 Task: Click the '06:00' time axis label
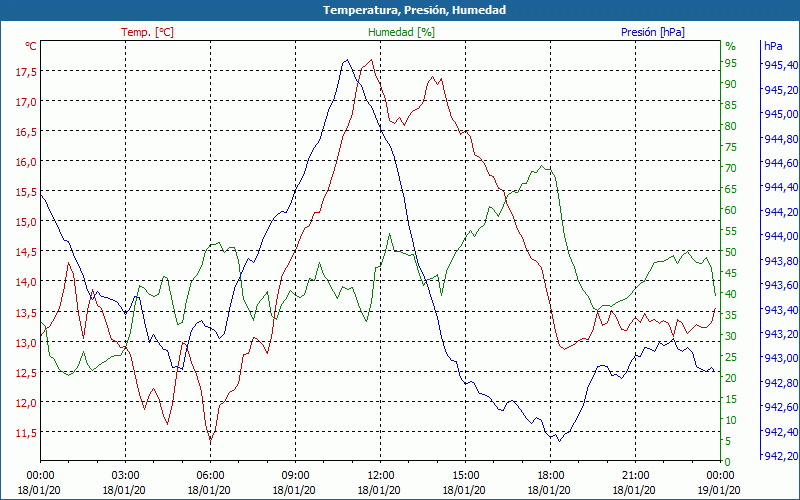click(x=210, y=476)
